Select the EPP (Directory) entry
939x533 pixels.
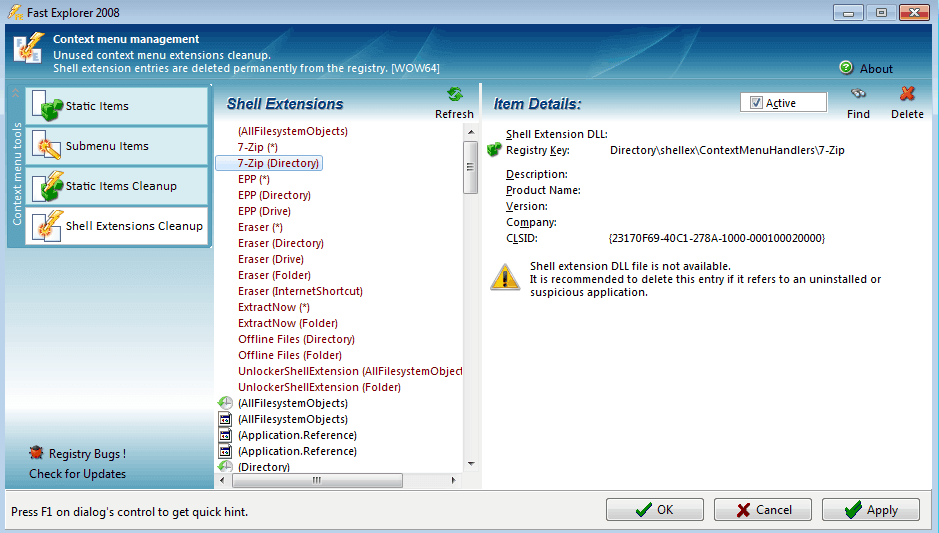pyautogui.click(x=274, y=195)
